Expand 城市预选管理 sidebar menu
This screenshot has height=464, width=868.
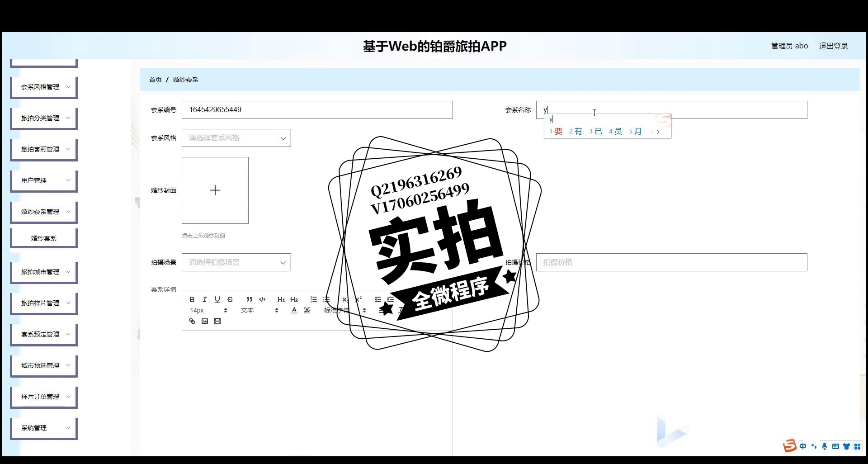click(44, 365)
